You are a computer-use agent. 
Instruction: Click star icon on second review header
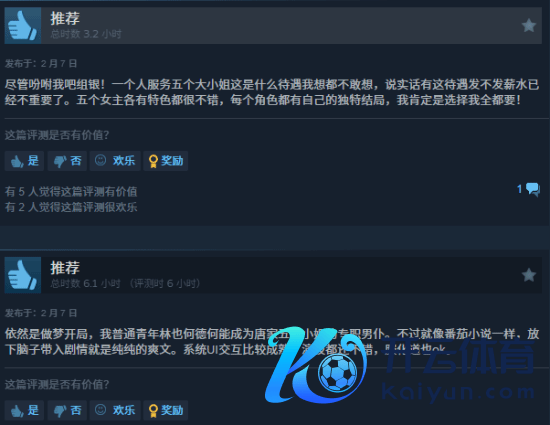[529, 275]
